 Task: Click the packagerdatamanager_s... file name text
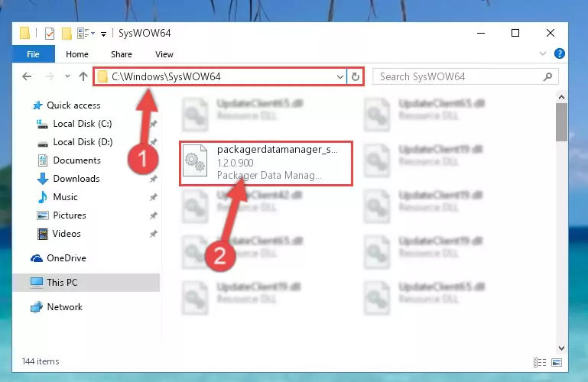click(277, 150)
